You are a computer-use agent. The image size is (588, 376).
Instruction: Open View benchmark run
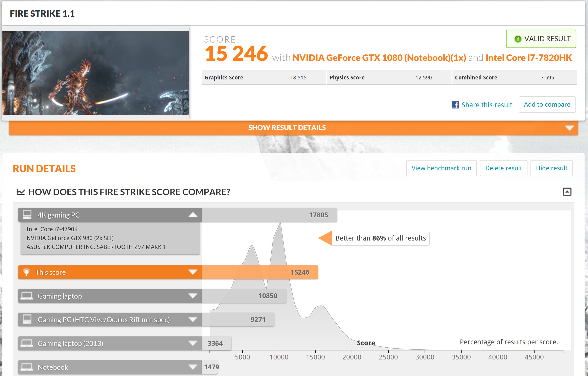coord(441,168)
